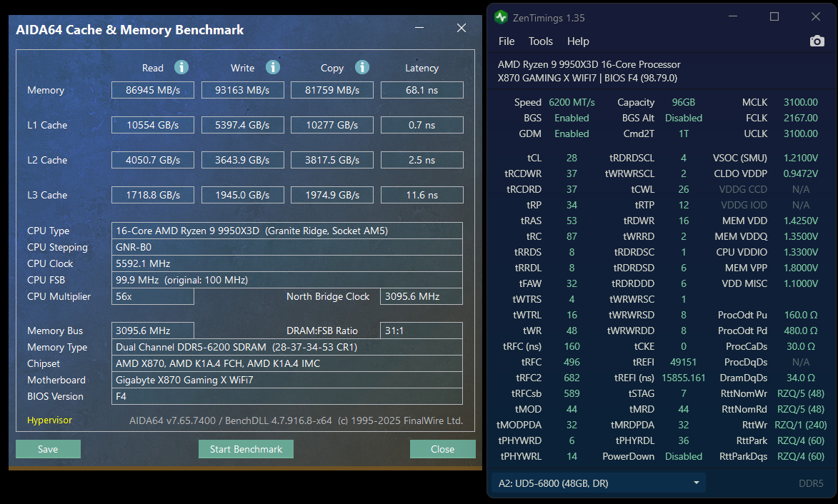Screen dimensions: 838x504
Task: Click Start Benchmark in AIDA64
Action: click(x=246, y=449)
